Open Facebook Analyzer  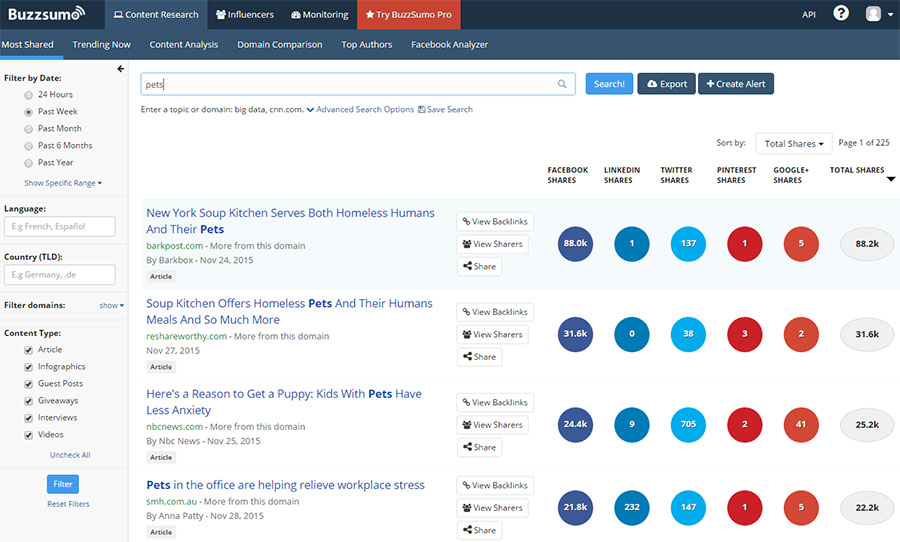449,44
